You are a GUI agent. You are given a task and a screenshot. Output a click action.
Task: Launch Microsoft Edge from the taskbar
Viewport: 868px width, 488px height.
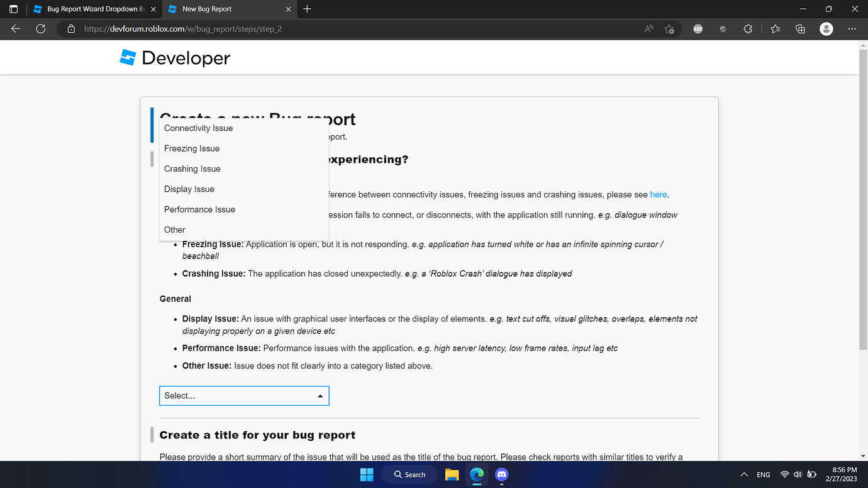coord(476,475)
